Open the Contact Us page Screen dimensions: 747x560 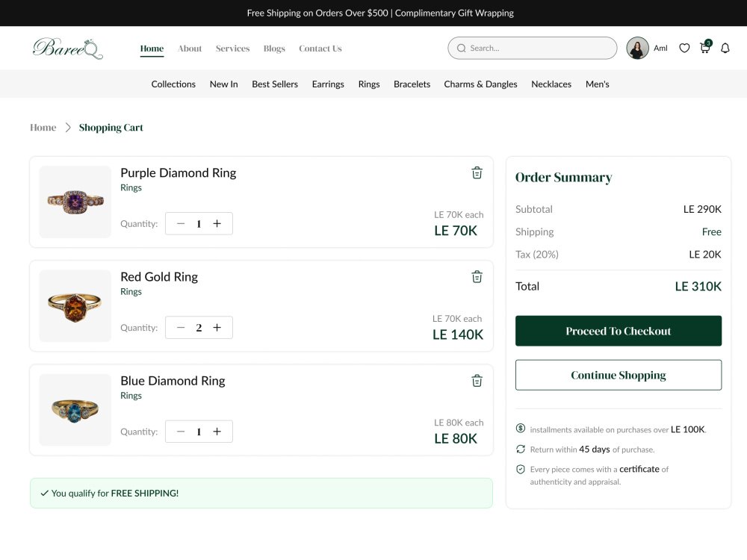320,49
